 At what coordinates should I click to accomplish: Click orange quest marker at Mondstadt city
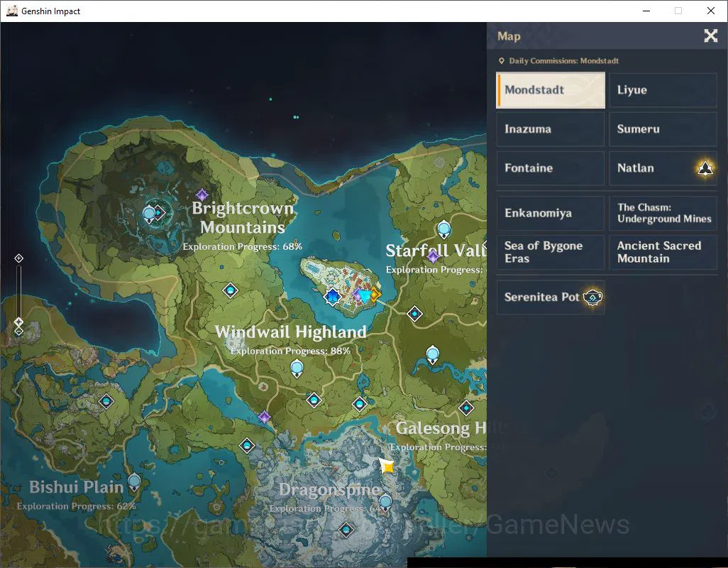374,294
